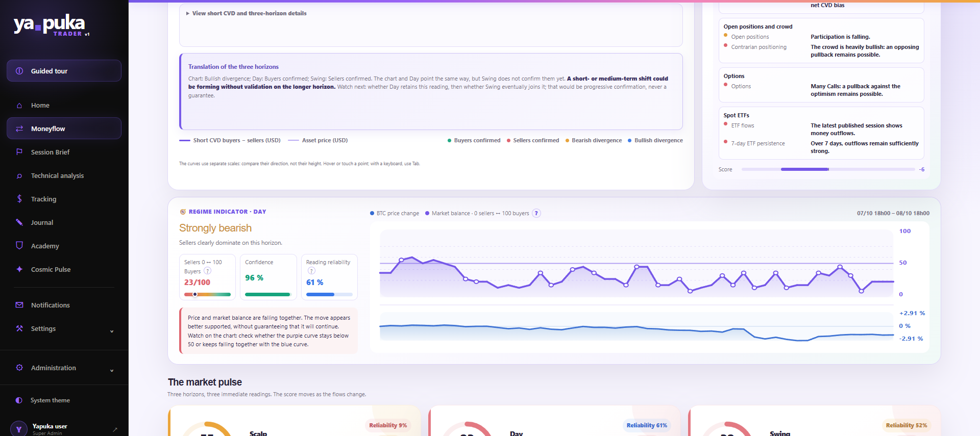Expand the Administration submenu chevron
The image size is (980, 436).
(112, 371)
